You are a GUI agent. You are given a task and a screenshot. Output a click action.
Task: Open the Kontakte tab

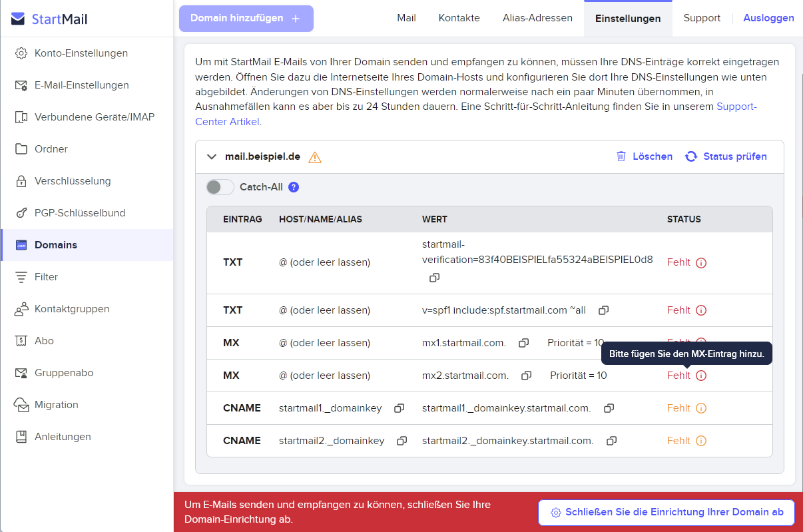click(x=459, y=18)
